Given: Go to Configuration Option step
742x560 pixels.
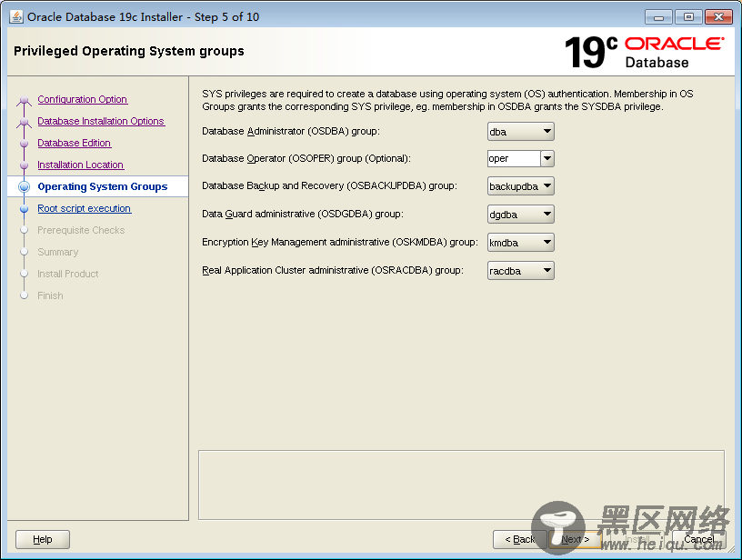Looking at the screenshot, I should (83, 99).
